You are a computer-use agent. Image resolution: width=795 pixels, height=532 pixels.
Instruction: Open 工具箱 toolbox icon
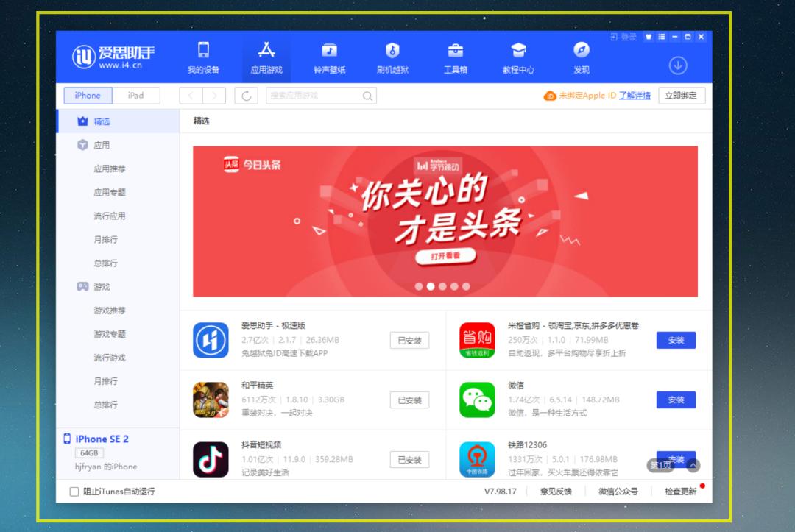click(x=456, y=50)
